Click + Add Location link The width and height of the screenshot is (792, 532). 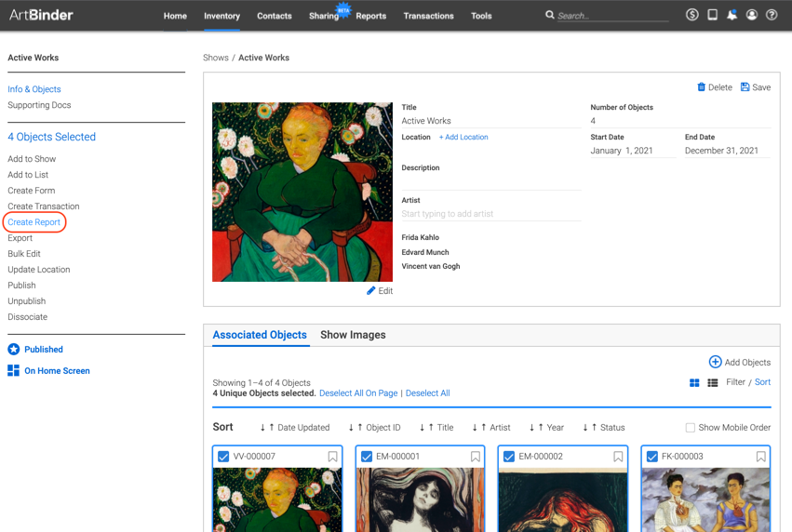(x=463, y=137)
